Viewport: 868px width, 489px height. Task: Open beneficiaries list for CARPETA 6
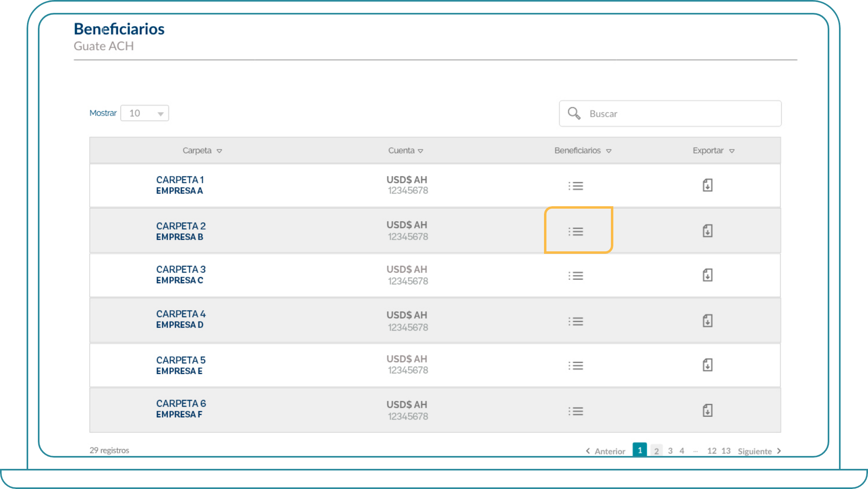point(575,411)
